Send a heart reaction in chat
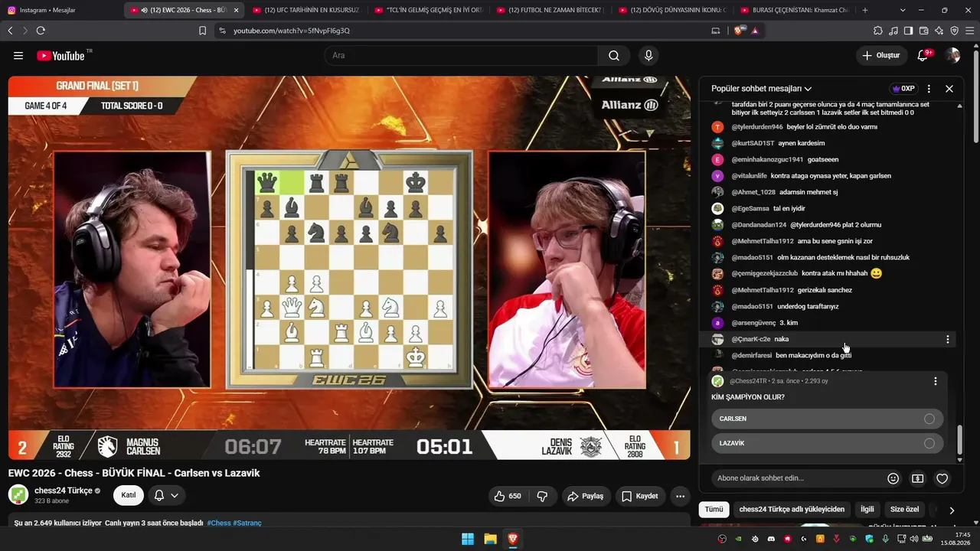The image size is (980, 551). [942, 478]
